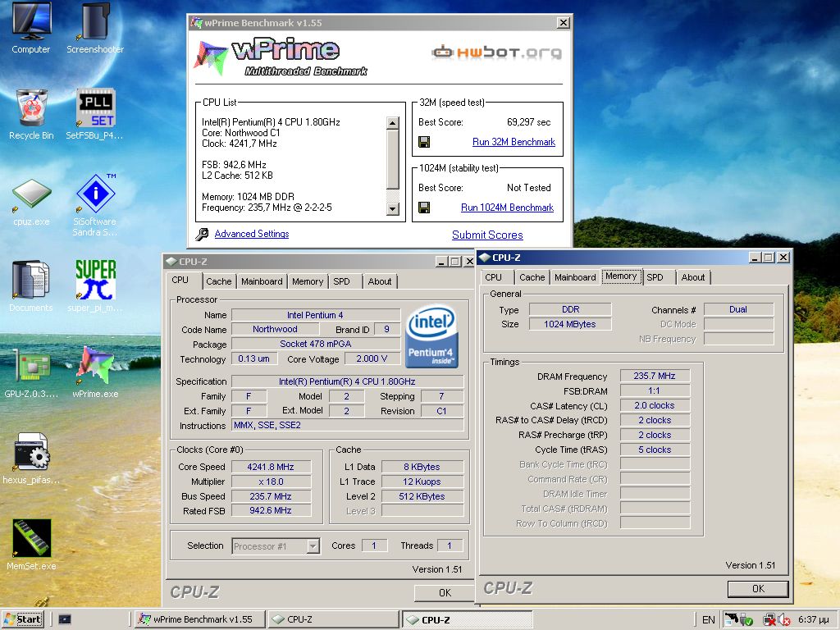Open the SPD tab in right CPU-Z window

pyautogui.click(x=655, y=277)
